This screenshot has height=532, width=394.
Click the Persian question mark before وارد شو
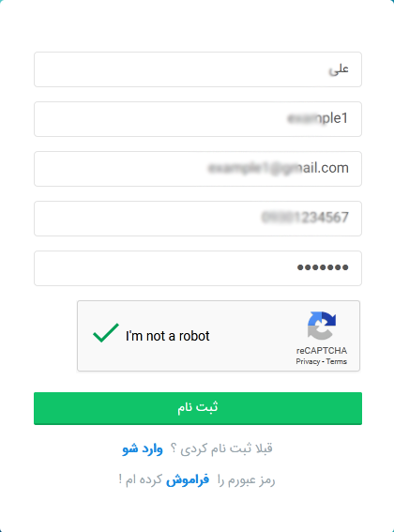(x=173, y=448)
